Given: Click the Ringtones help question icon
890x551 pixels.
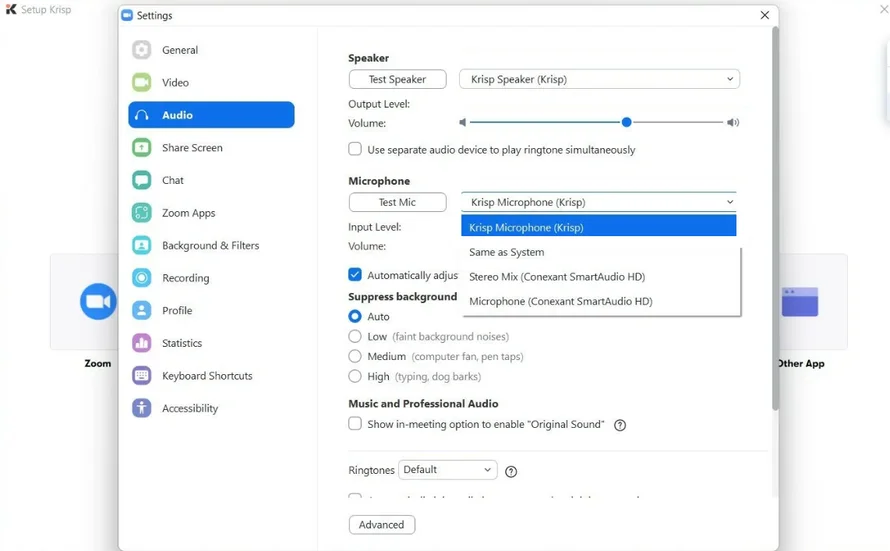Looking at the screenshot, I should (511, 472).
